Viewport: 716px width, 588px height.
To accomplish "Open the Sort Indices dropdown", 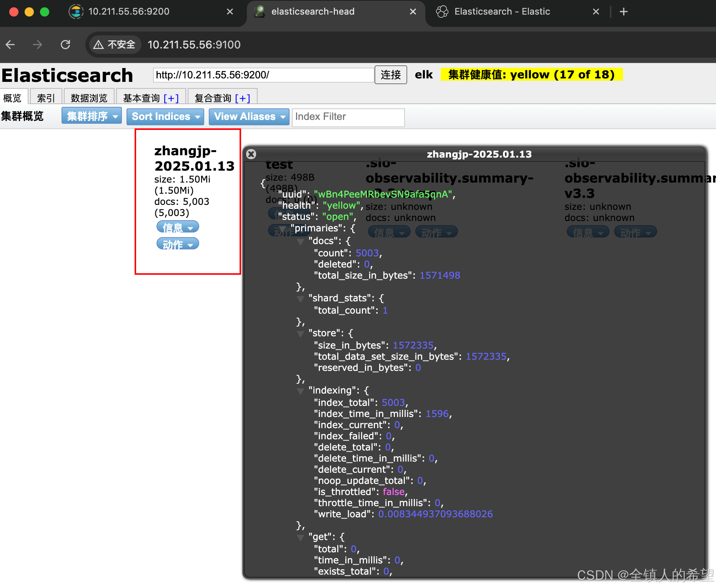I will (x=165, y=116).
